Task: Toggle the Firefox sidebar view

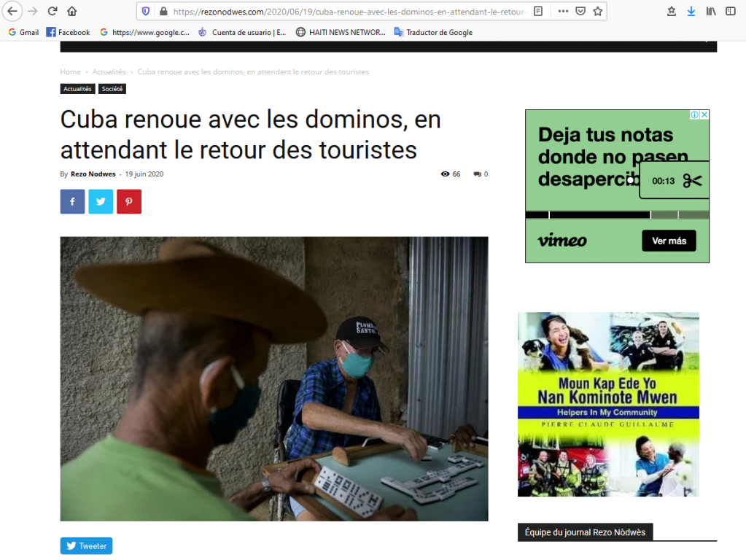Action: (x=730, y=11)
